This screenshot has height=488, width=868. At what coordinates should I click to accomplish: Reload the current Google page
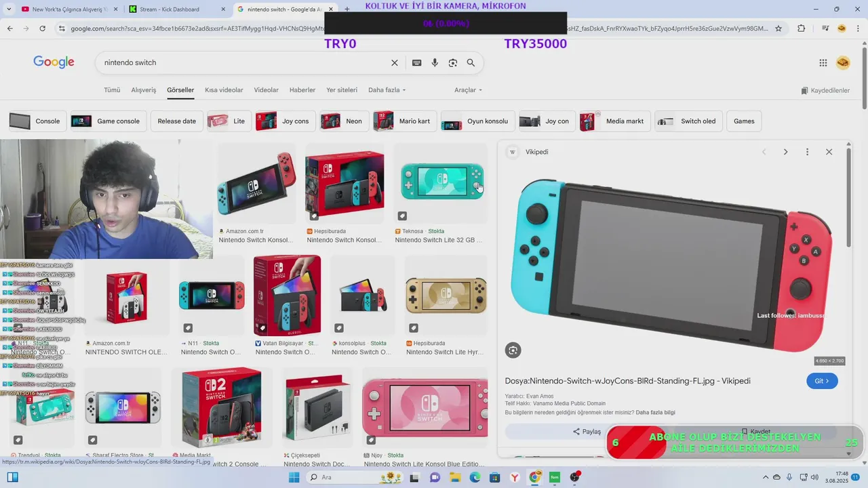pyautogui.click(x=42, y=28)
